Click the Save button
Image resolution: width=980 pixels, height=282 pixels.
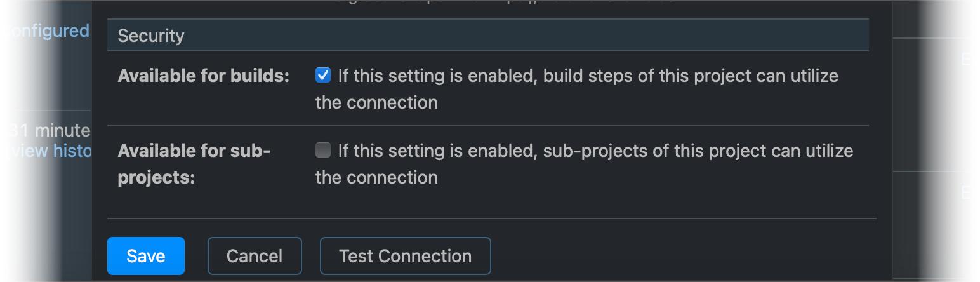click(x=145, y=256)
